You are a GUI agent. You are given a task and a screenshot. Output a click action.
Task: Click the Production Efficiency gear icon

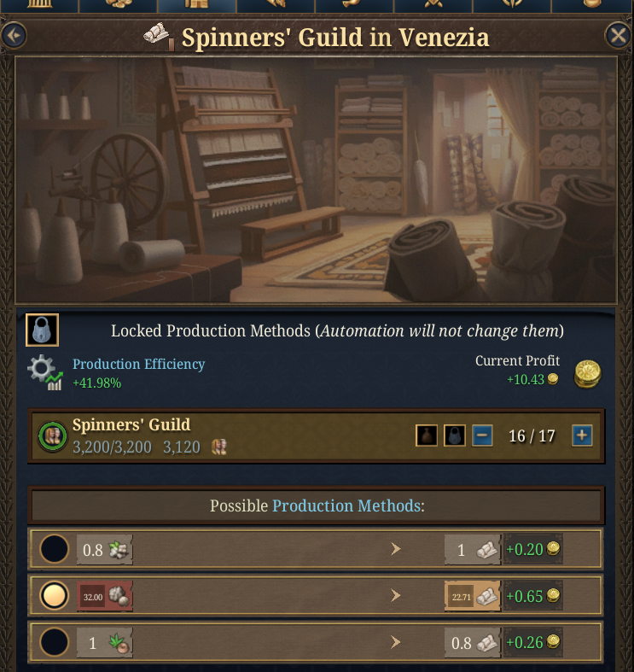pyautogui.click(x=44, y=373)
